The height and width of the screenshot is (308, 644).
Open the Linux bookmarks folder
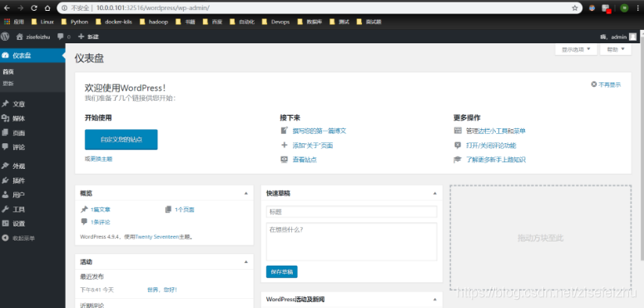[x=42, y=22]
